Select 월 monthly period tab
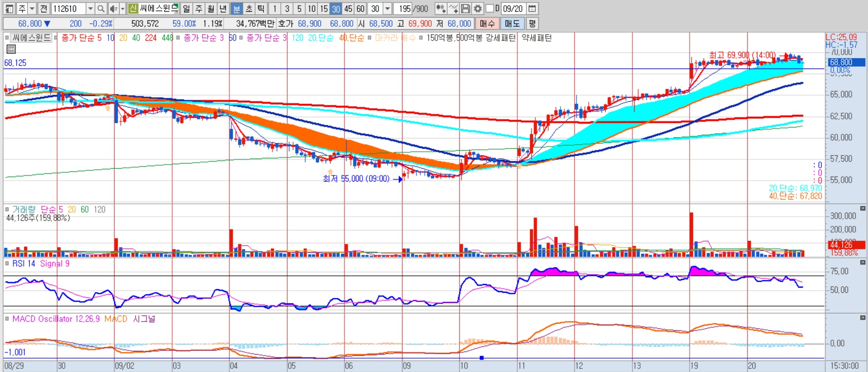This screenshot has width=868, height=372. pyautogui.click(x=211, y=9)
